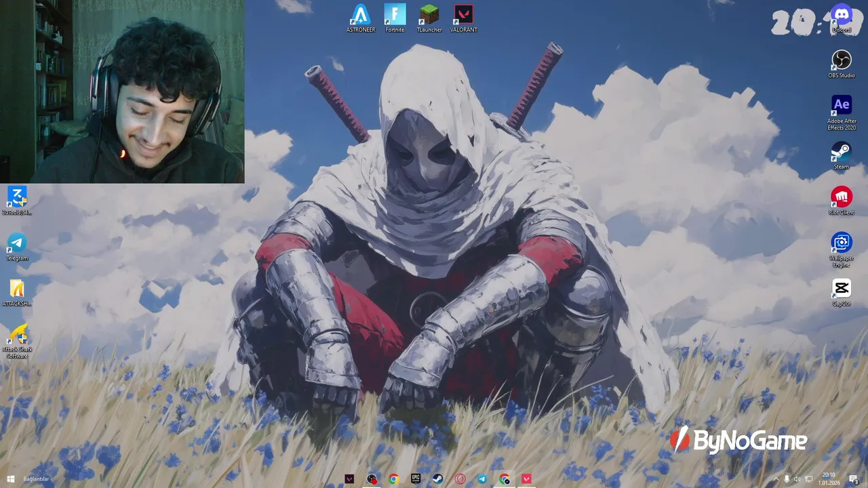Screen dimensions: 868x488
Task: Open the VALORANT desktop shortcut
Action: pos(464,18)
